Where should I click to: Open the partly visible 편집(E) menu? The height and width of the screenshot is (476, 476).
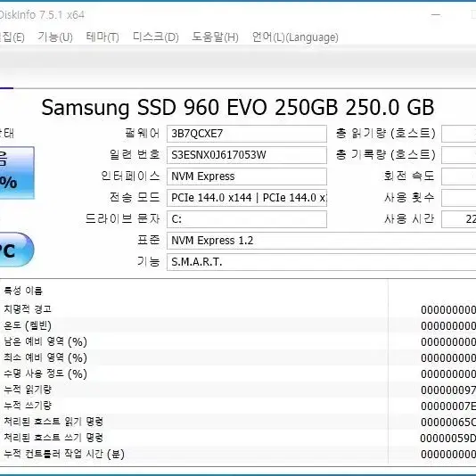(x=12, y=37)
